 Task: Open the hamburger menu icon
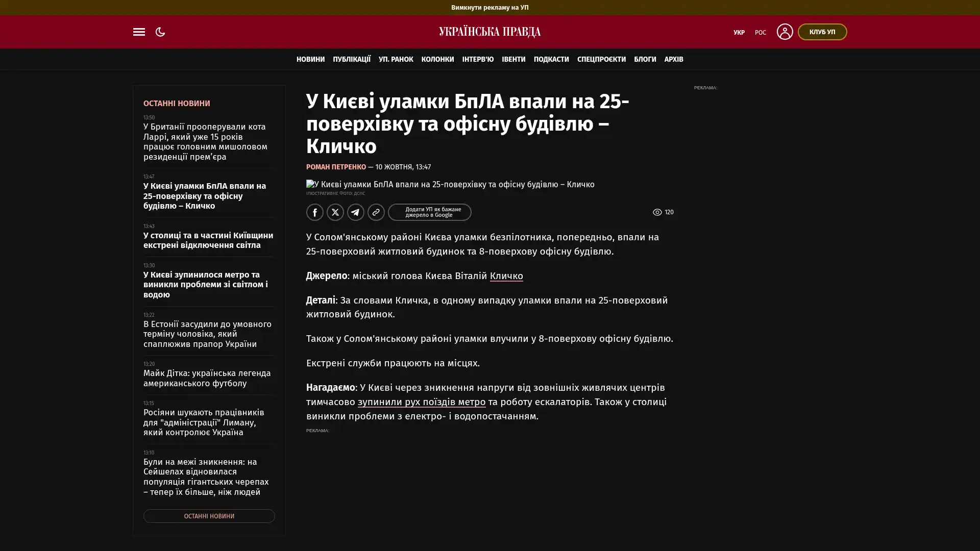139,32
